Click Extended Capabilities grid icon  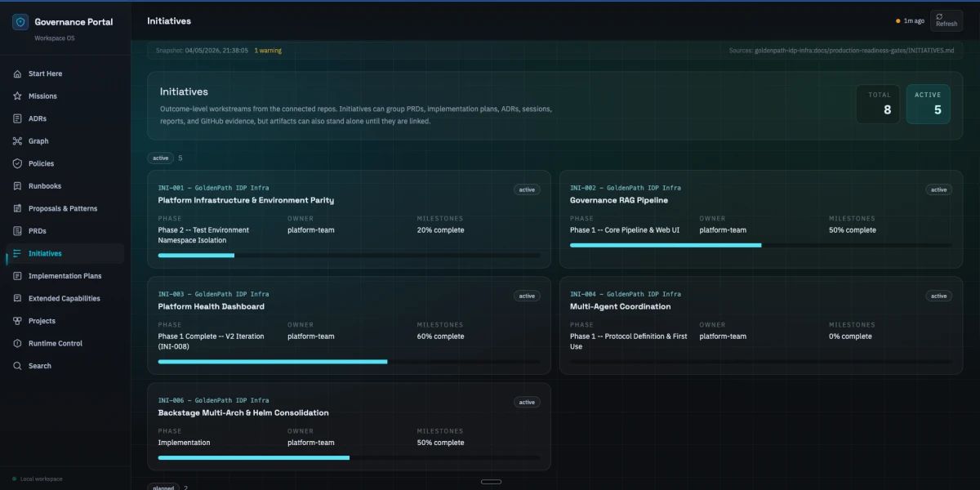[x=17, y=298]
